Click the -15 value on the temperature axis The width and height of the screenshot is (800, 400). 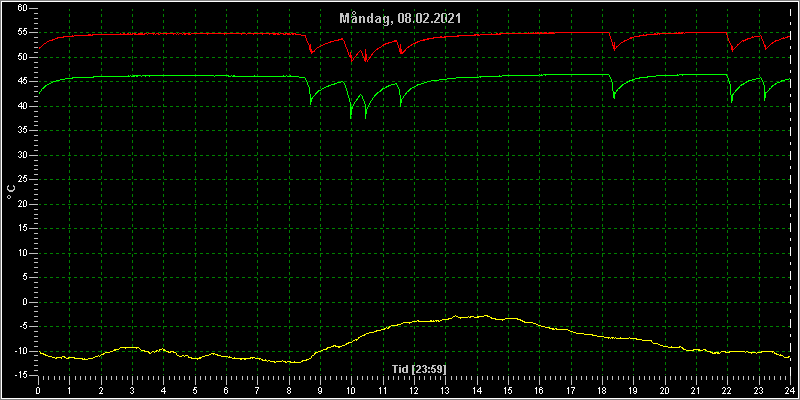pyautogui.click(x=19, y=376)
